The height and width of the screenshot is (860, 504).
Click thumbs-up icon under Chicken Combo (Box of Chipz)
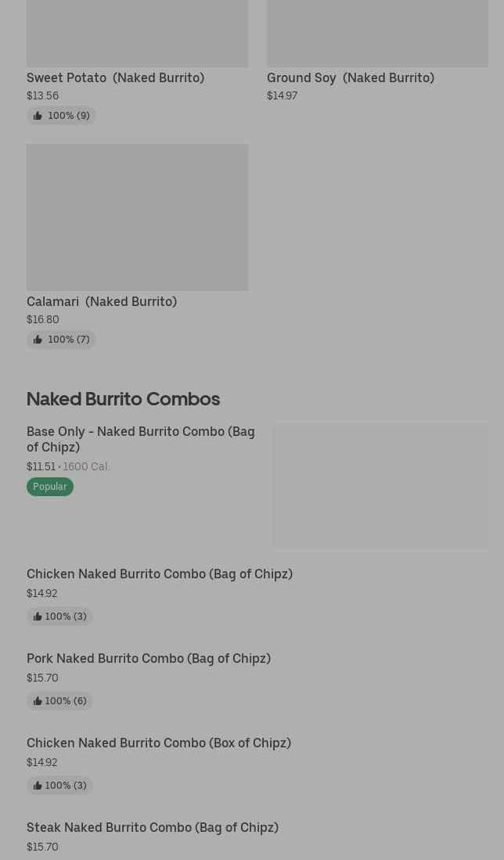pyautogui.click(x=38, y=786)
